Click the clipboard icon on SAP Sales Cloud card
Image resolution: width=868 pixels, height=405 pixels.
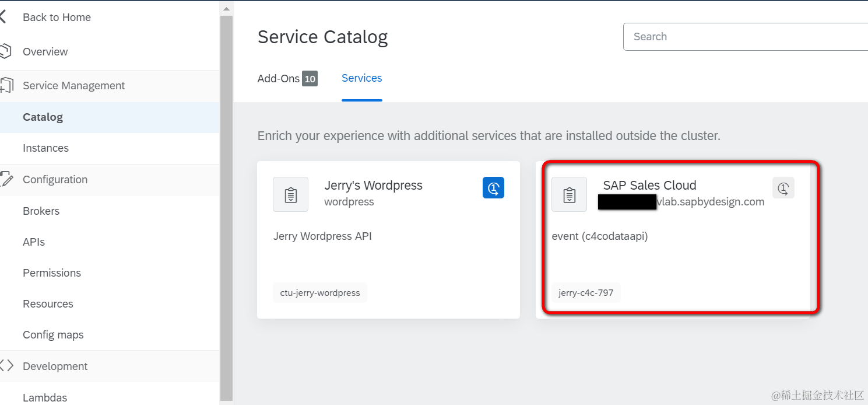click(x=569, y=194)
